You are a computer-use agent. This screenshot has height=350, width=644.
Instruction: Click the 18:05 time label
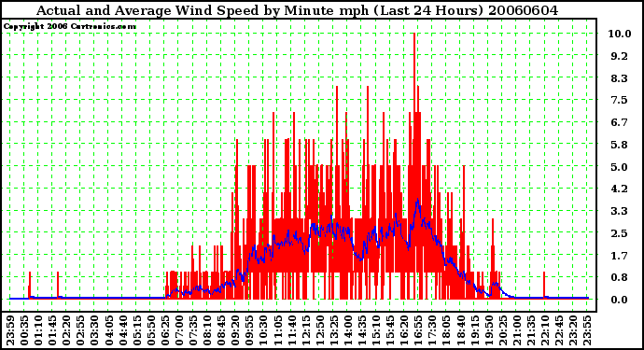click(446, 330)
